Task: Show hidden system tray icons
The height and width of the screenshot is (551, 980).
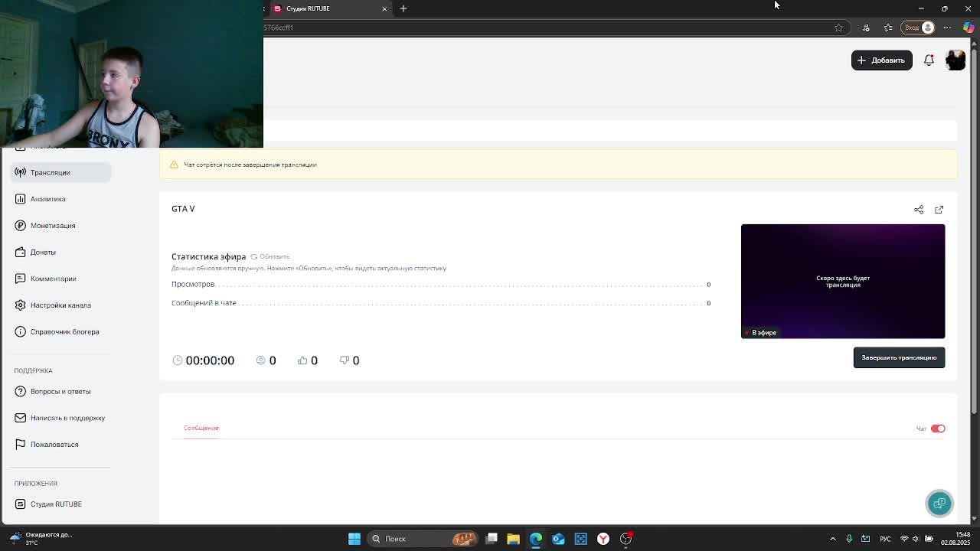Action: [x=833, y=539]
